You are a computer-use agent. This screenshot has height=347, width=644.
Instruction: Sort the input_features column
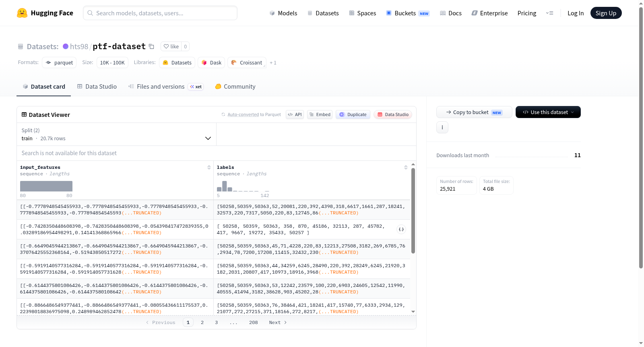209,167
